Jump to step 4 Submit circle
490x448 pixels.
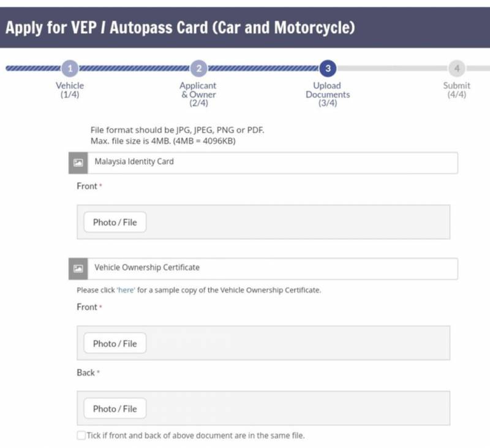pos(456,68)
